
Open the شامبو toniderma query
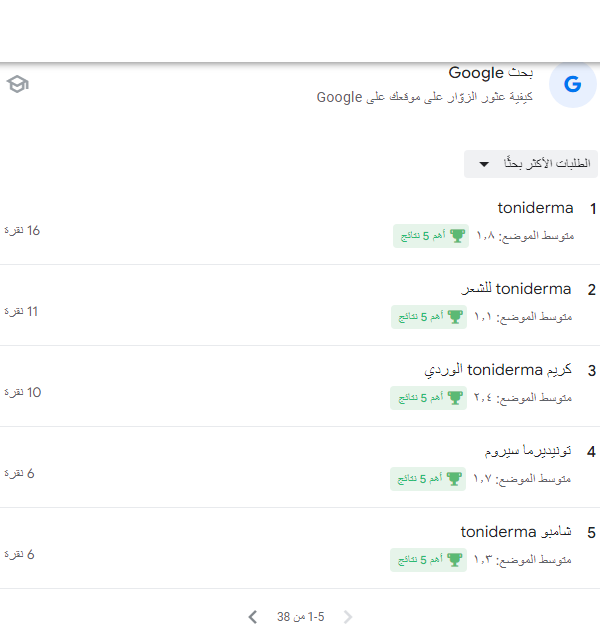pyautogui.click(x=300, y=548)
